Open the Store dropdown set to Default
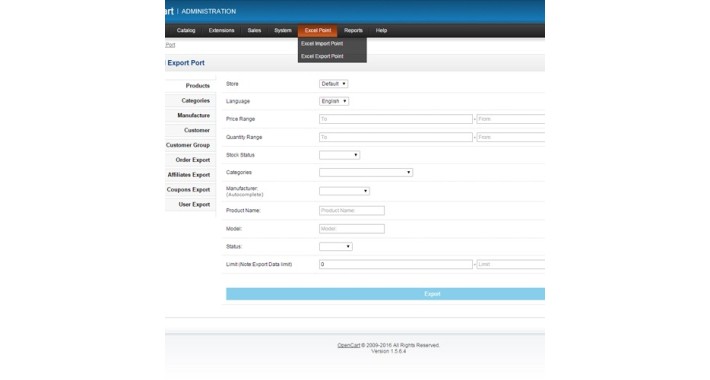The image size is (710, 380). (334, 84)
